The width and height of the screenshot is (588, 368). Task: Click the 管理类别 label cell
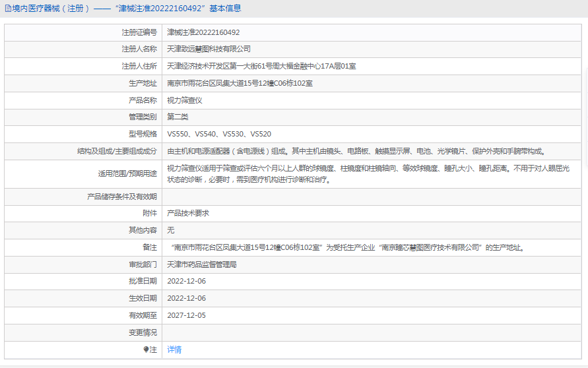coord(83,117)
